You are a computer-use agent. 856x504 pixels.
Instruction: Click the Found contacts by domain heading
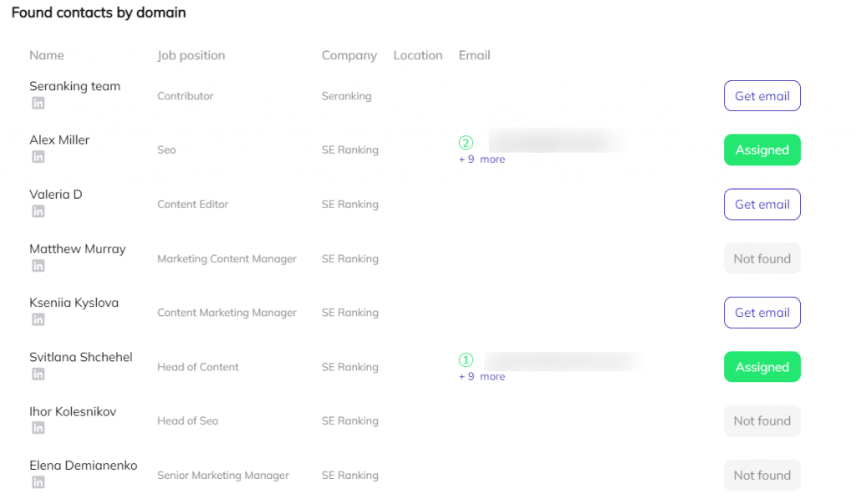coord(99,13)
